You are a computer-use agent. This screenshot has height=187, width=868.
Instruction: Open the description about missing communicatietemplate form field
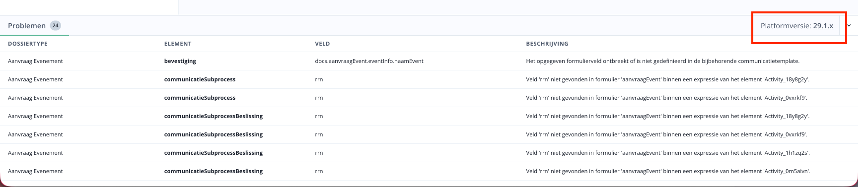pos(662,61)
